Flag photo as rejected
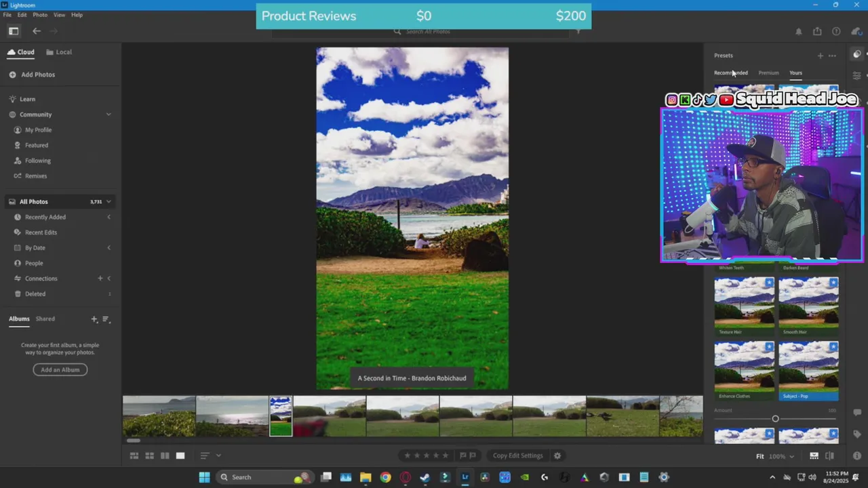 (473, 455)
